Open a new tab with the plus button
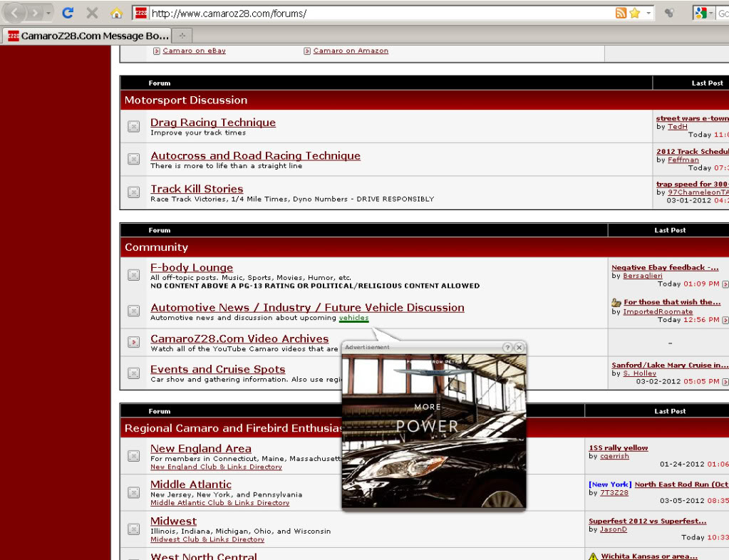Screen dimensions: 729x560 click(182, 36)
